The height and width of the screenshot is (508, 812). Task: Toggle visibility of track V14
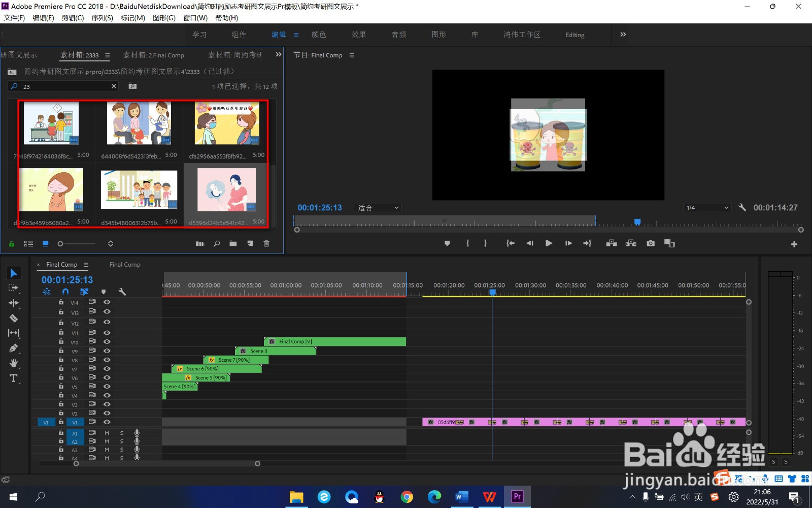click(107, 302)
